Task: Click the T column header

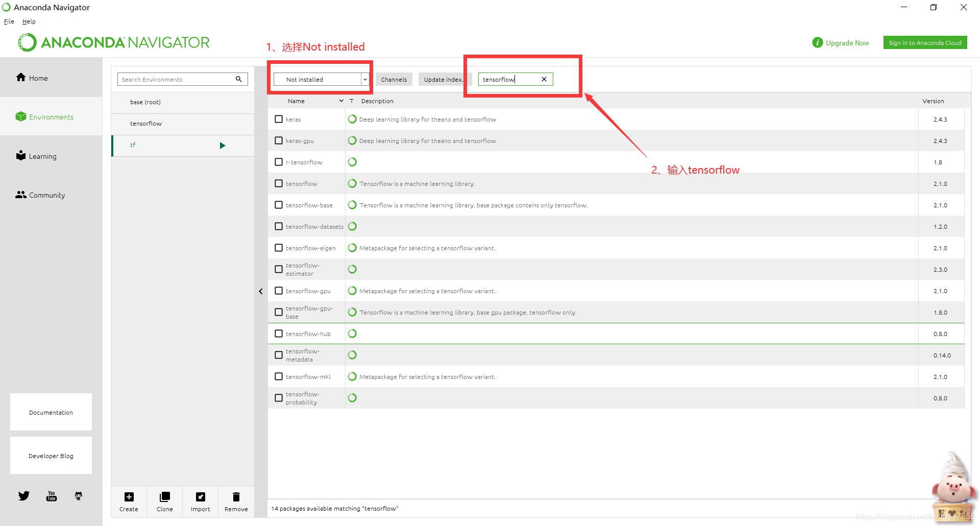Action: coord(351,101)
